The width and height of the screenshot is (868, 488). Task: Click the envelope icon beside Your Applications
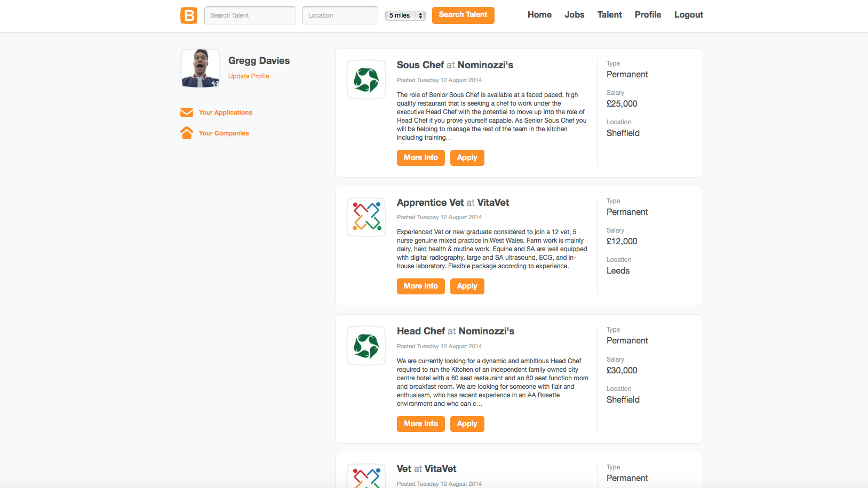coord(187,113)
